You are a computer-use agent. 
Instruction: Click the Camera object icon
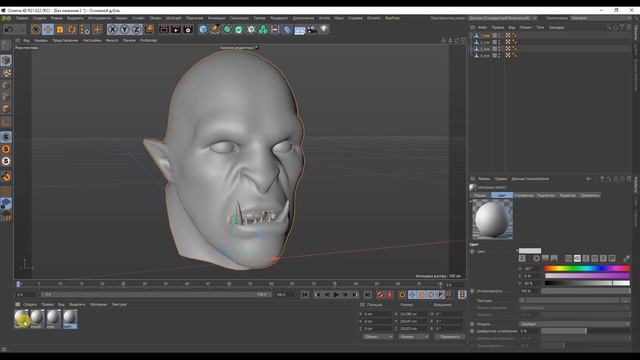(x=312, y=29)
